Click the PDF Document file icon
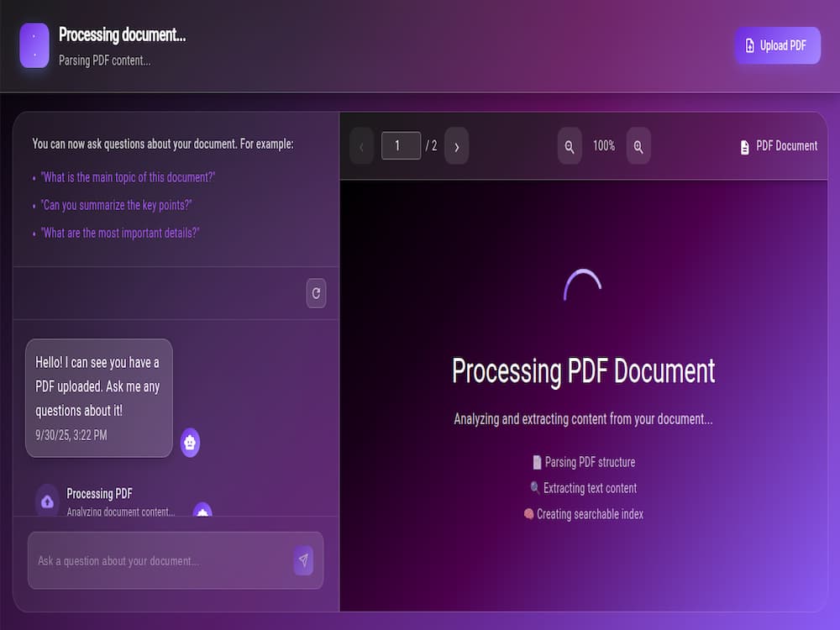The width and height of the screenshot is (840, 630). pyautogui.click(x=744, y=147)
